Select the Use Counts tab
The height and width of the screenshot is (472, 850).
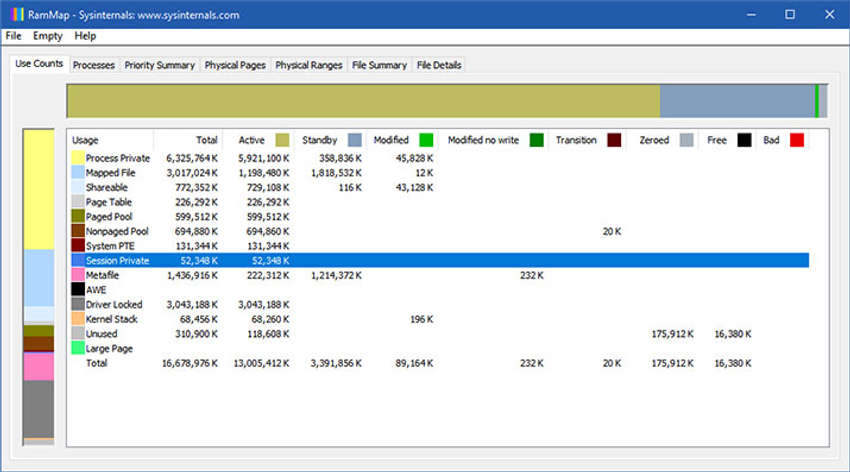coord(39,63)
